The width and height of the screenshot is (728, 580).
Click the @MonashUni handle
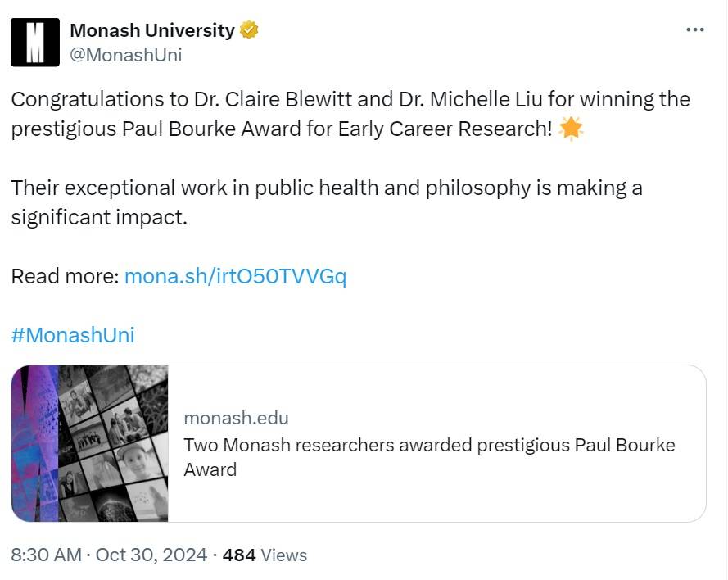(x=126, y=55)
